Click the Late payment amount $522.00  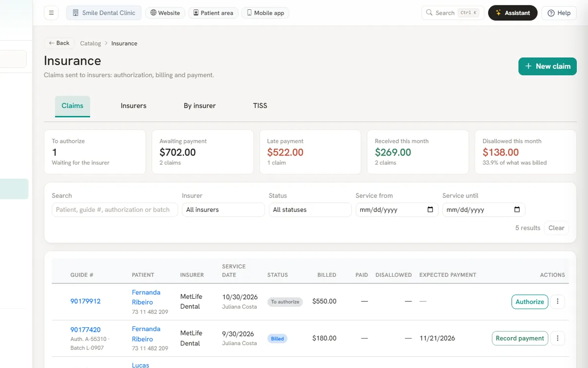coord(285,152)
